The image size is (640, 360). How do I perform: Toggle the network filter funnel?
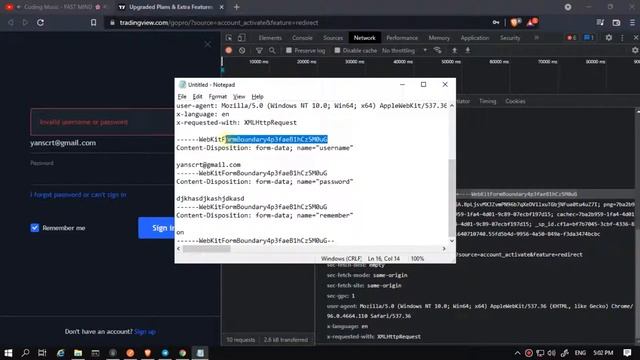pyautogui.click(x=259, y=50)
